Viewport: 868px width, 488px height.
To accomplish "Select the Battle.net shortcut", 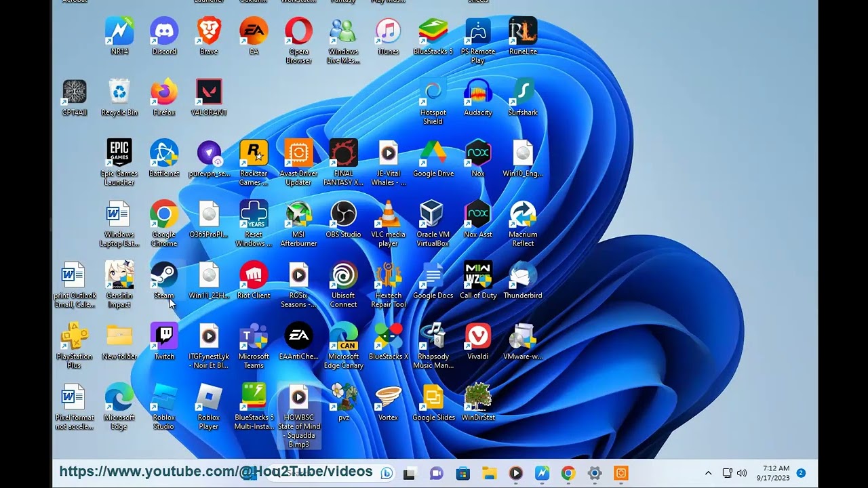I will pos(164,159).
